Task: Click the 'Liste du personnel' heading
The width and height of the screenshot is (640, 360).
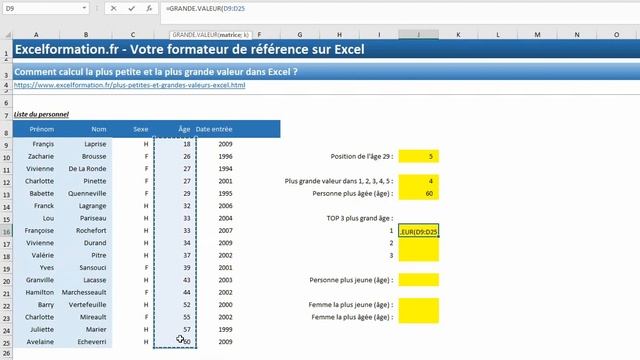Action: coord(41,114)
